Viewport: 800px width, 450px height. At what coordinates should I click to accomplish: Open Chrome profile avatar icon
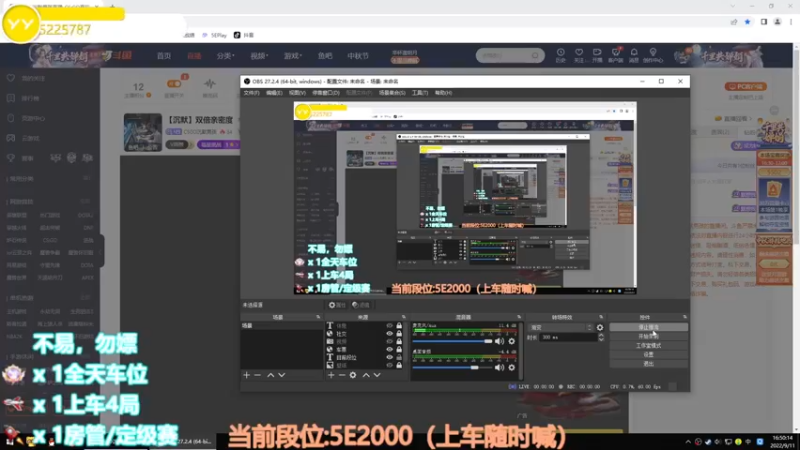[778, 22]
